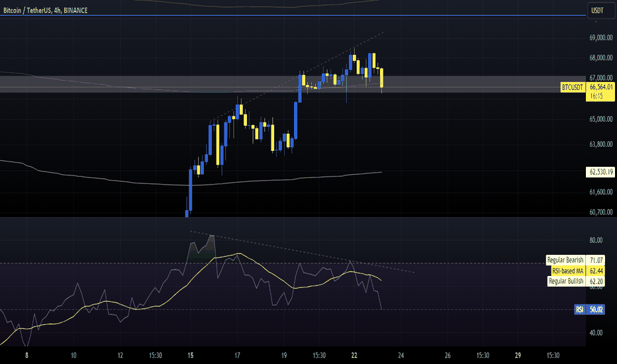This screenshot has height=364, width=617.
Task: Select the BTCUSDT price label tag
Action: tap(573, 87)
